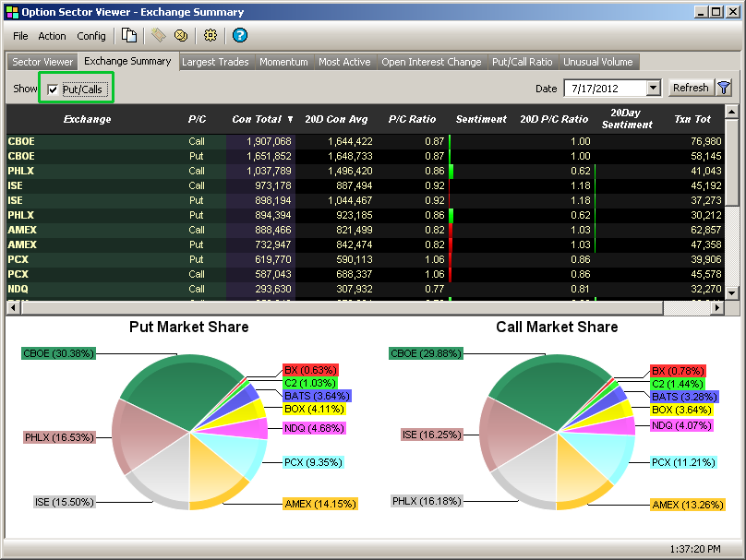746x560 pixels.
Task: Click the Exchange column header
Action: [87, 119]
